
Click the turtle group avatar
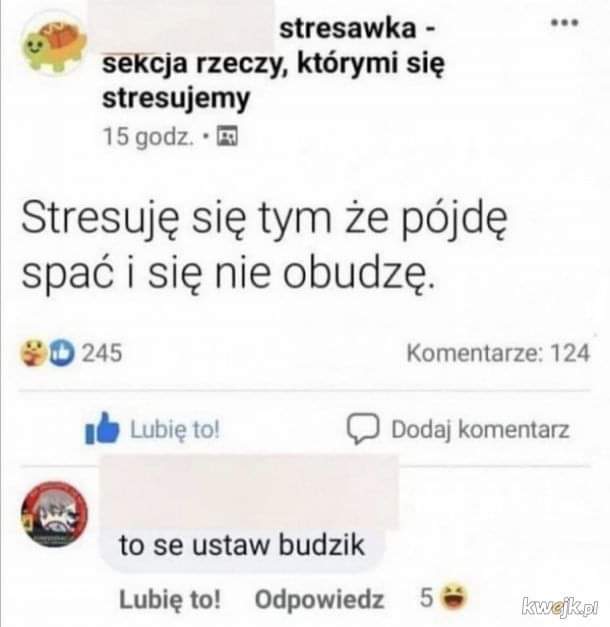(54, 45)
